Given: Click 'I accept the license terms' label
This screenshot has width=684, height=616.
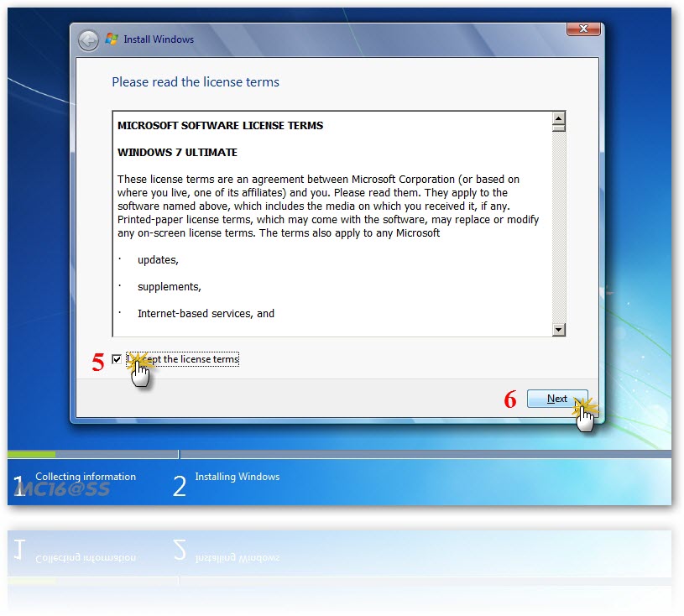Looking at the screenshot, I should (183, 359).
